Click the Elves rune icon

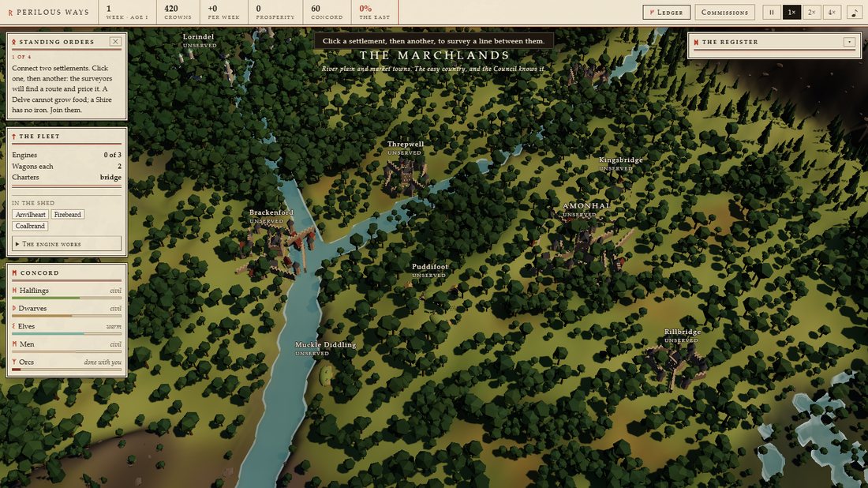pyautogui.click(x=14, y=326)
